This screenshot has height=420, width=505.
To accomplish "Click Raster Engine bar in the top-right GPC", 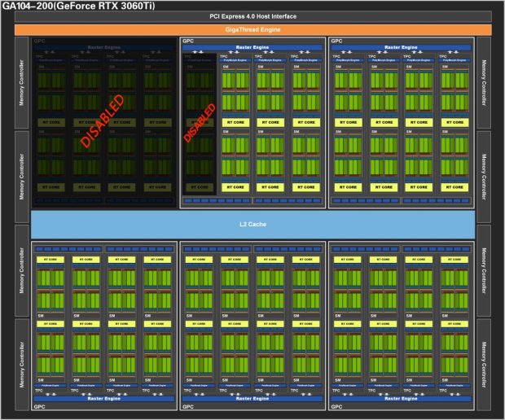I will pos(401,47).
